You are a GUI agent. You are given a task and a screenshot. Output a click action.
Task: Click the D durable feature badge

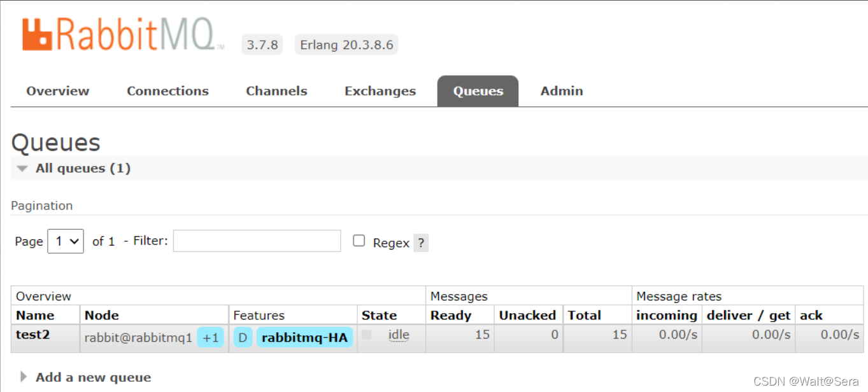coord(243,337)
